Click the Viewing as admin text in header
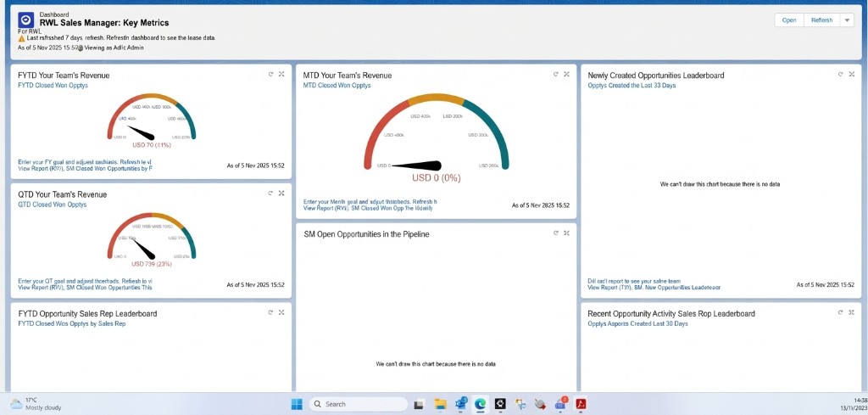The width and height of the screenshot is (868, 415). (x=115, y=48)
